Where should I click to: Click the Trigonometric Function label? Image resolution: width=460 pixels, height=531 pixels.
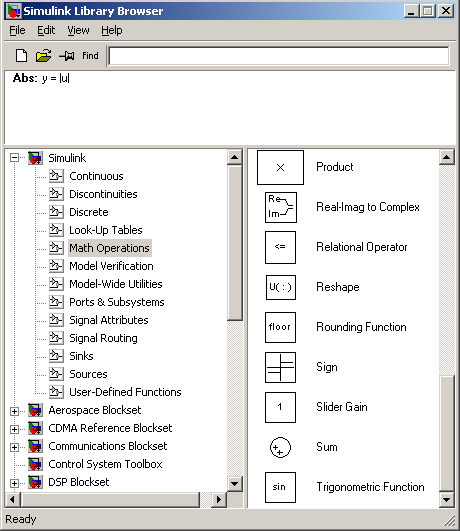tap(370, 487)
